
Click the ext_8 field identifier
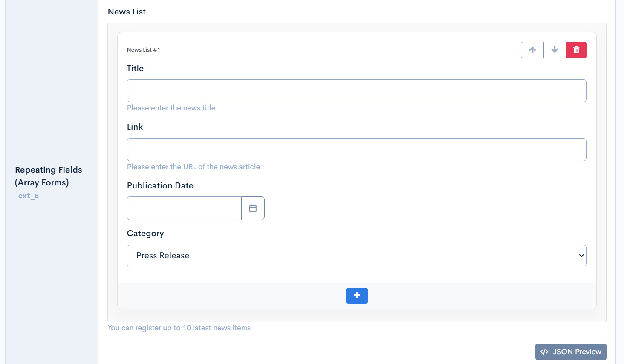tap(29, 196)
